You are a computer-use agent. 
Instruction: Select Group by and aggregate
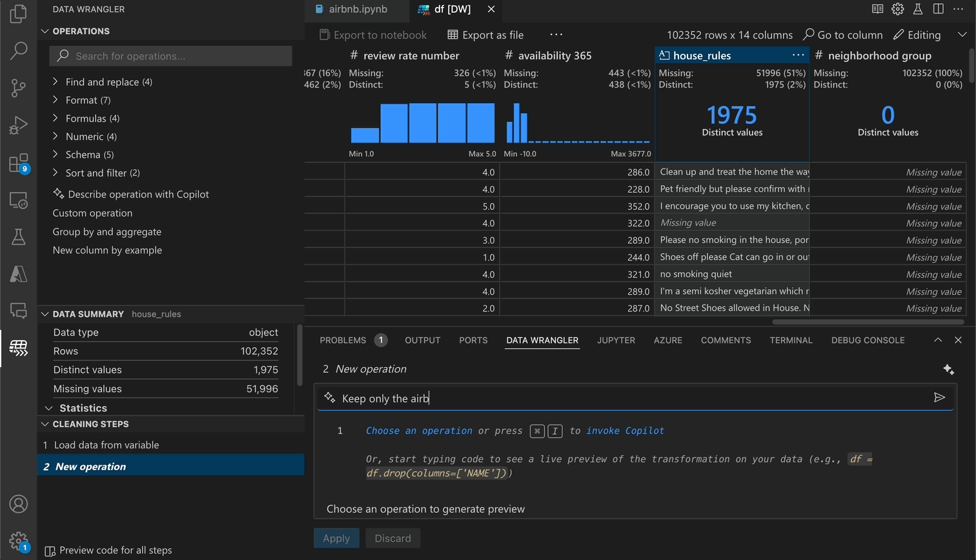[x=107, y=232]
